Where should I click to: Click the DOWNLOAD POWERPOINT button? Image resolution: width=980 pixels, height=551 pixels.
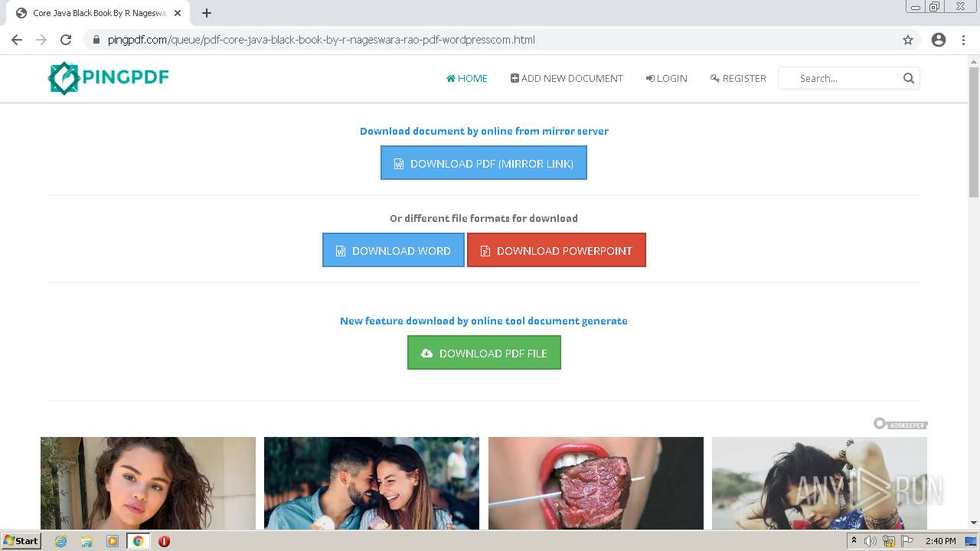tap(557, 250)
